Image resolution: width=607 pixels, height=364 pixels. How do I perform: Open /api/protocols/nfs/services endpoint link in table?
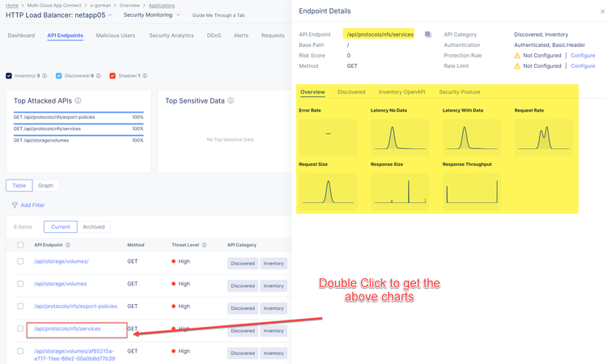click(x=67, y=328)
